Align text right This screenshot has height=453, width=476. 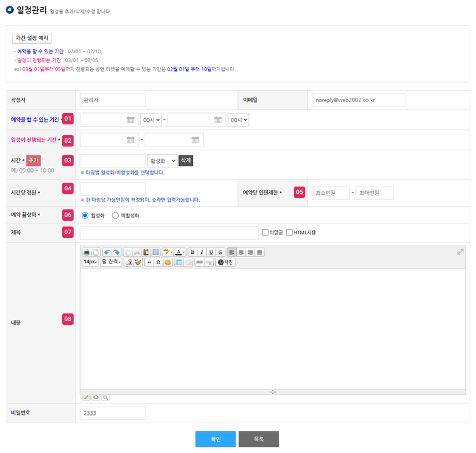coord(250,252)
